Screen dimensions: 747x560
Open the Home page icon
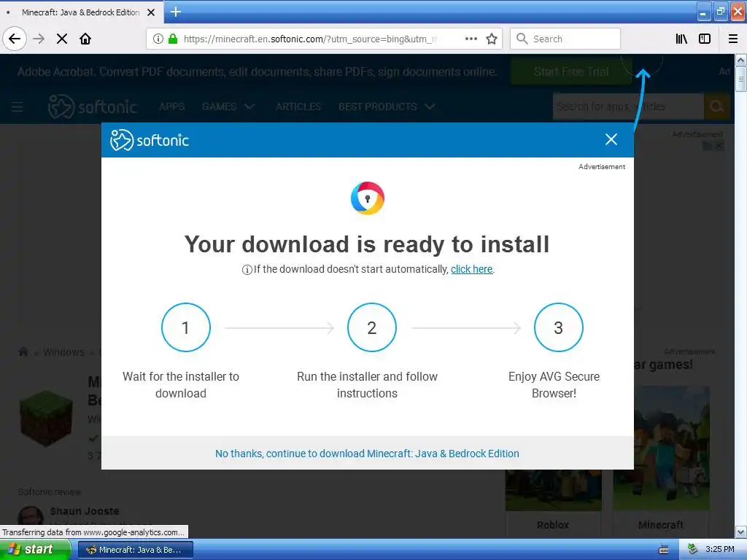pyautogui.click(x=85, y=39)
